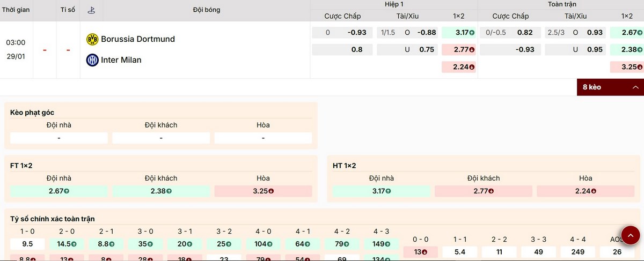
Task: Click the AOS odds value 26
Action: pos(617,252)
